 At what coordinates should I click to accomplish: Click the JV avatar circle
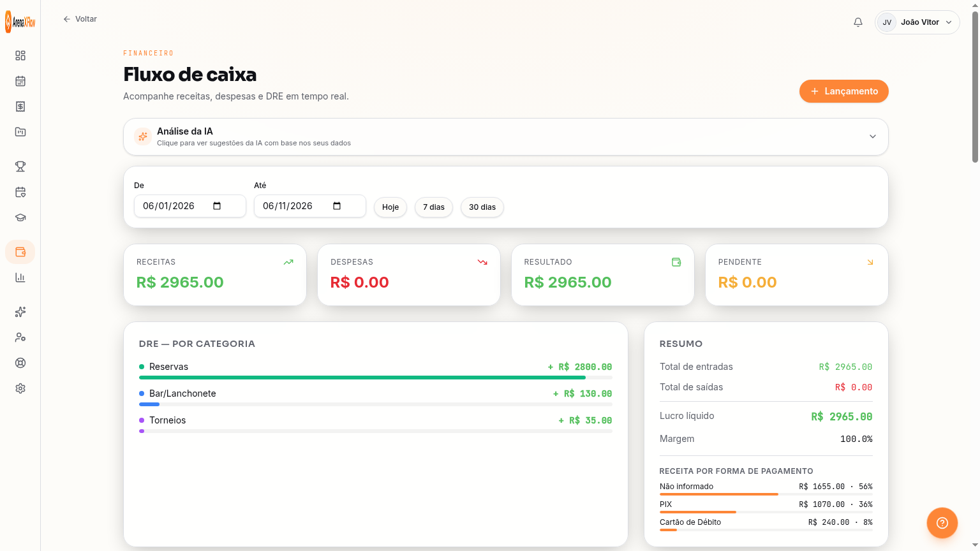pyautogui.click(x=887, y=22)
